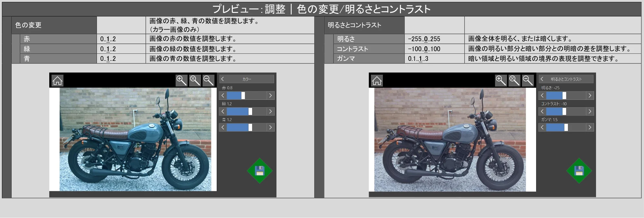Increase 明るさ value with its right arrow

tap(590, 96)
